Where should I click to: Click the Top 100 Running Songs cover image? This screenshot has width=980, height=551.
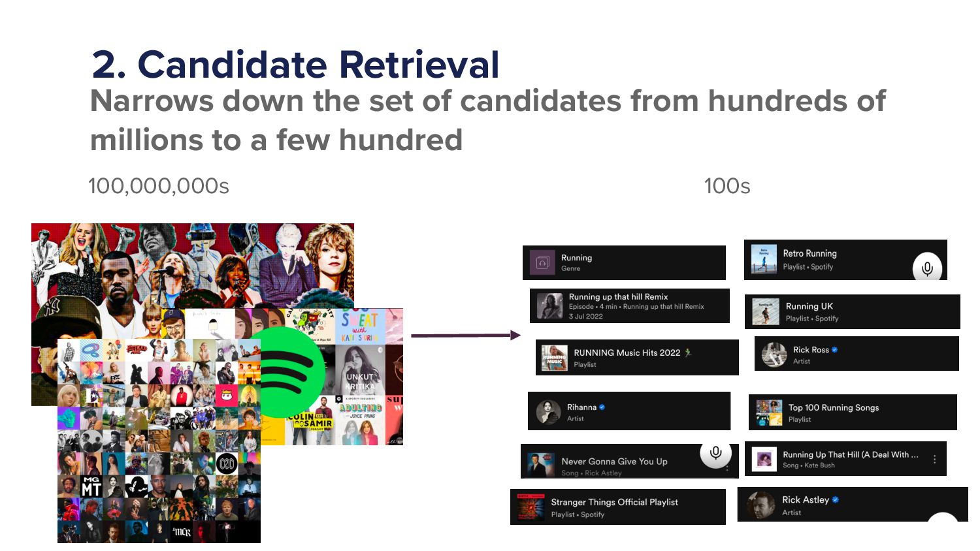tap(769, 413)
